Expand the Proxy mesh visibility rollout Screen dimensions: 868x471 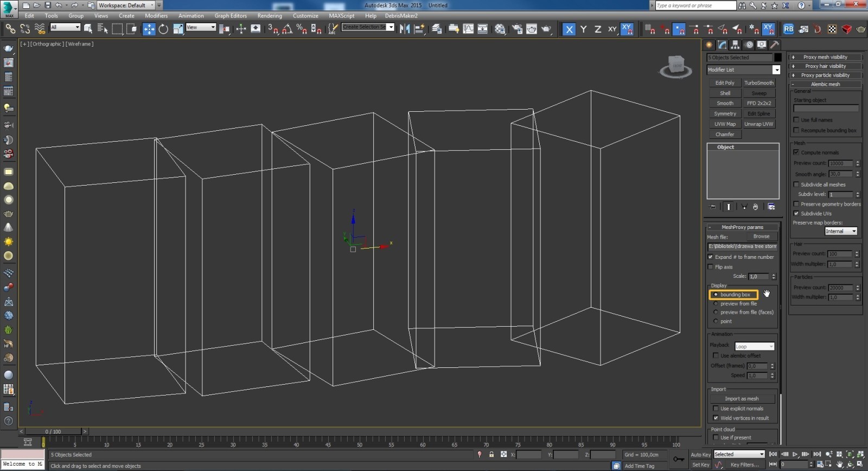pos(825,57)
